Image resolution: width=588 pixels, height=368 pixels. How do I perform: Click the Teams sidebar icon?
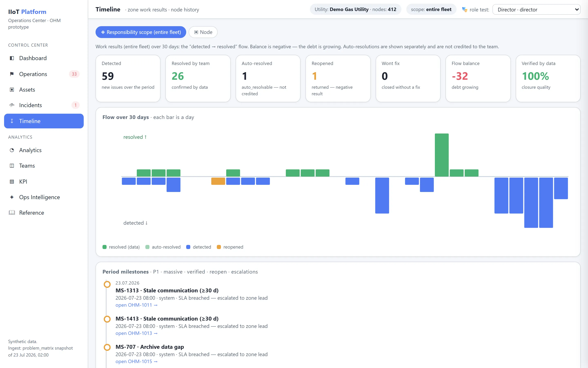12,166
